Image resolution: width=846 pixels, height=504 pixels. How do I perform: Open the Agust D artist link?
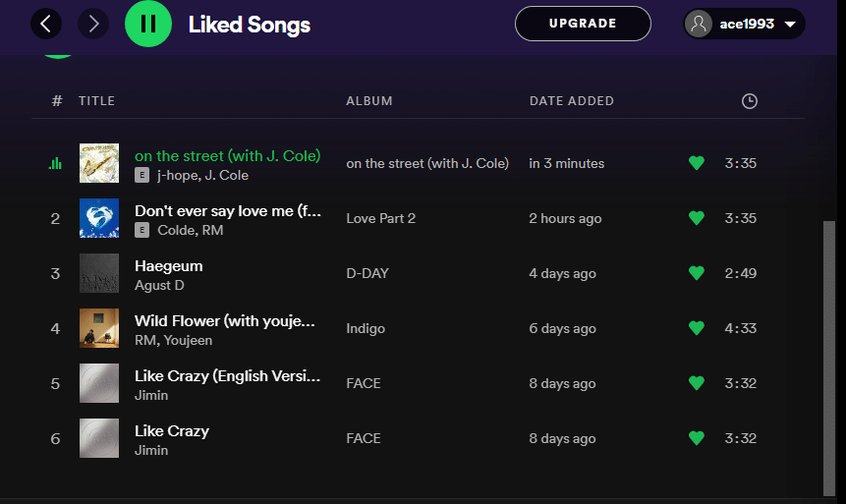point(159,286)
